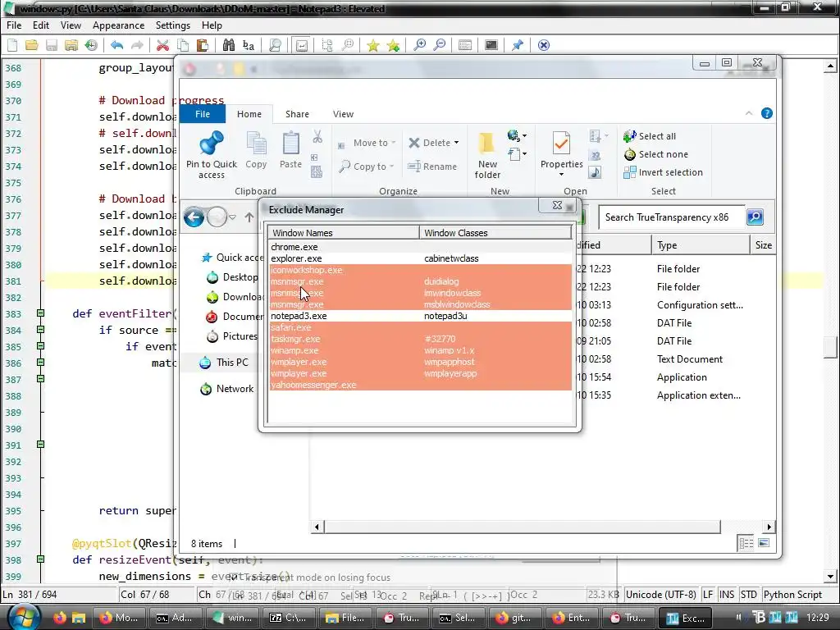Open Replace with the b-a icon
The width and height of the screenshot is (840, 630).
pyautogui.click(x=249, y=45)
